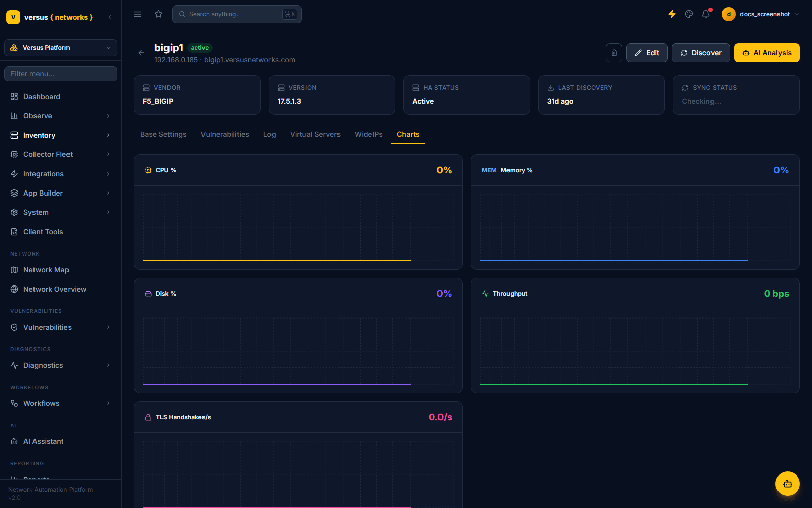812x508 pixels.
Task: Go to Network Map
Action: (60, 270)
